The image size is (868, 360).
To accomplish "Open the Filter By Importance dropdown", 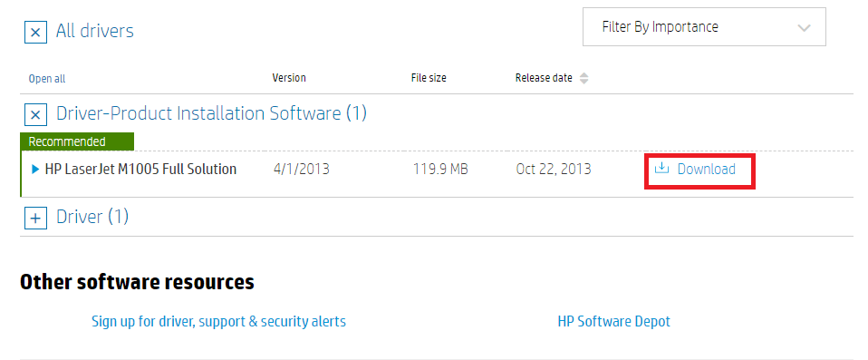I will click(x=704, y=26).
